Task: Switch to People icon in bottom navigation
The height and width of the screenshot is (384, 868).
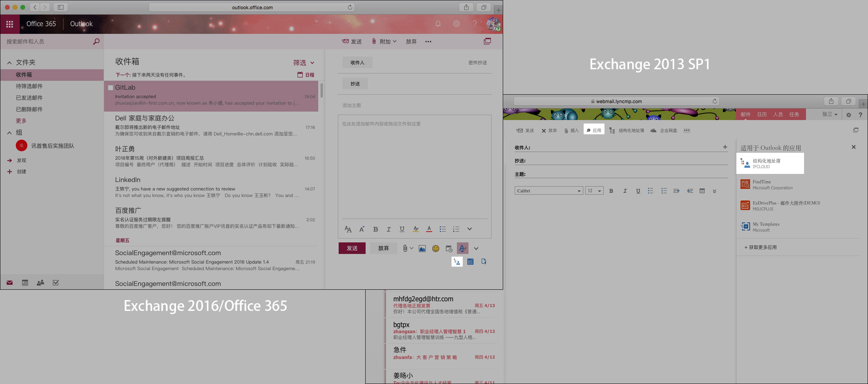Action: [x=40, y=283]
